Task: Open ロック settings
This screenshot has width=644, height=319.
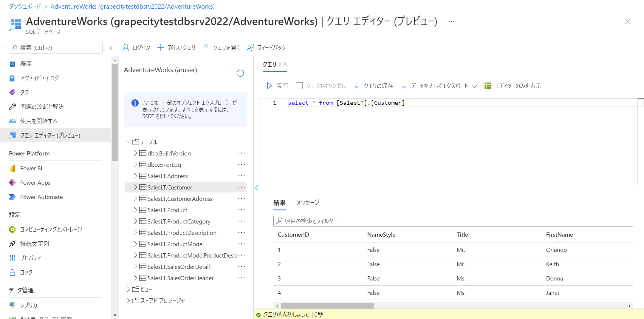Action: [26, 272]
